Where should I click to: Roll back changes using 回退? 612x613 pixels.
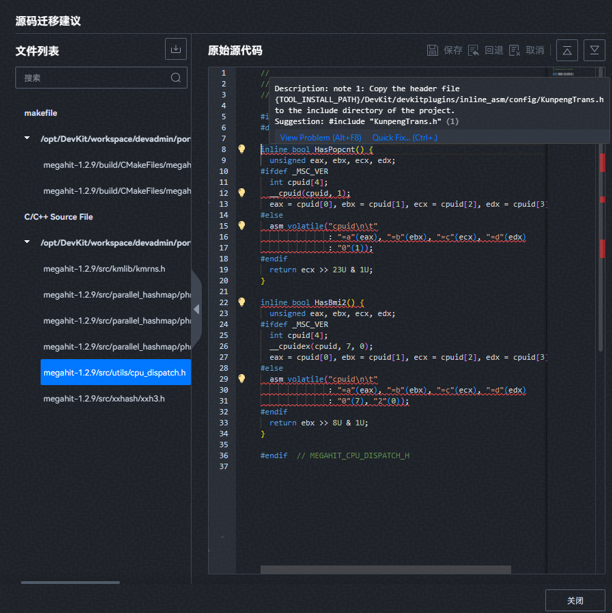(486, 50)
